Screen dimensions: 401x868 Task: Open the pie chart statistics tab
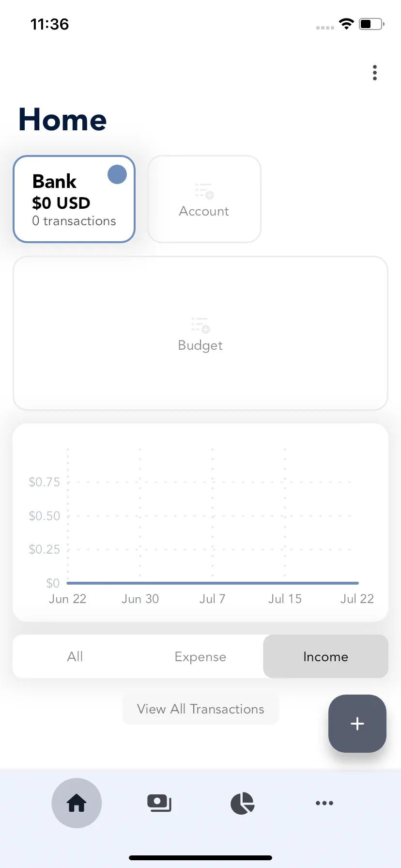[242, 803]
